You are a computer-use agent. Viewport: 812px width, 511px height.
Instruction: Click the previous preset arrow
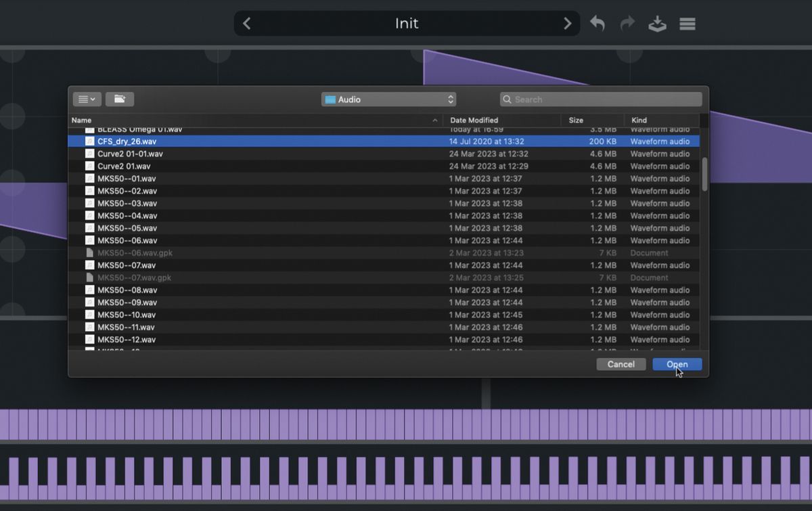tap(247, 24)
